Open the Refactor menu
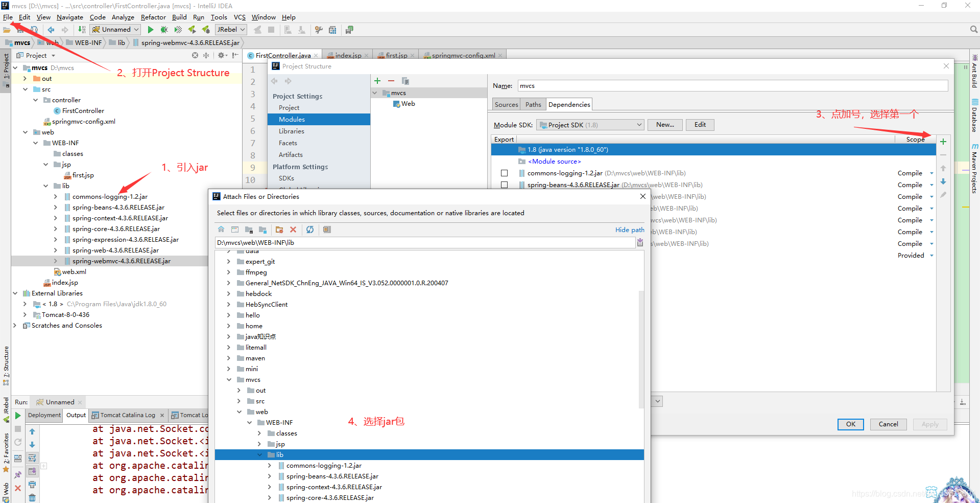 153,17
